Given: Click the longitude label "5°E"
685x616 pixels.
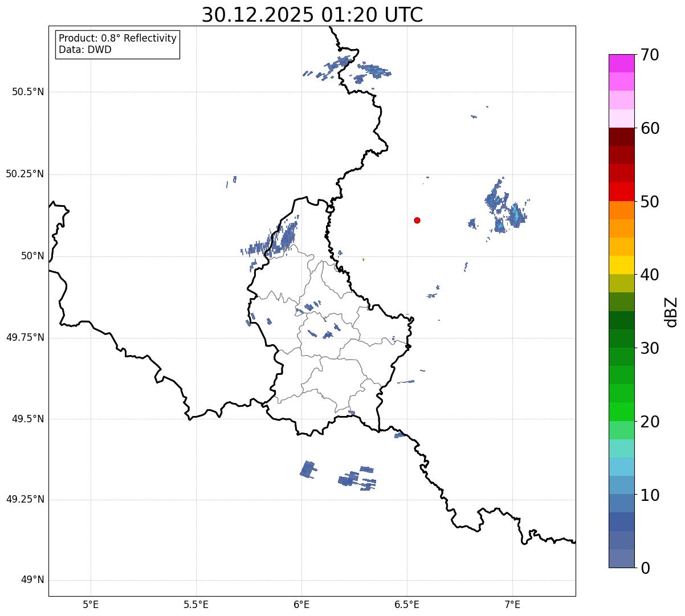Looking at the screenshot, I should [91, 604].
